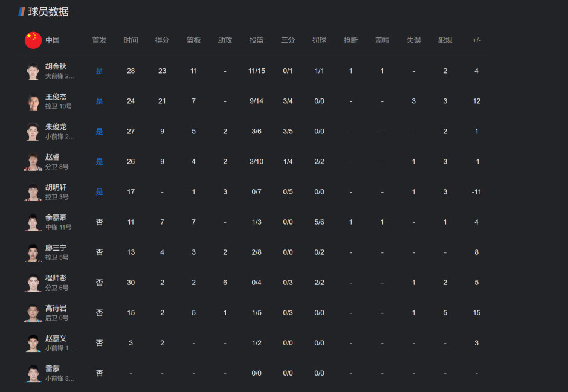Image resolution: width=568 pixels, height=392 pixels.
Task: Open 朱俊龙's avatar photo
Action: [x=33, y=132]
